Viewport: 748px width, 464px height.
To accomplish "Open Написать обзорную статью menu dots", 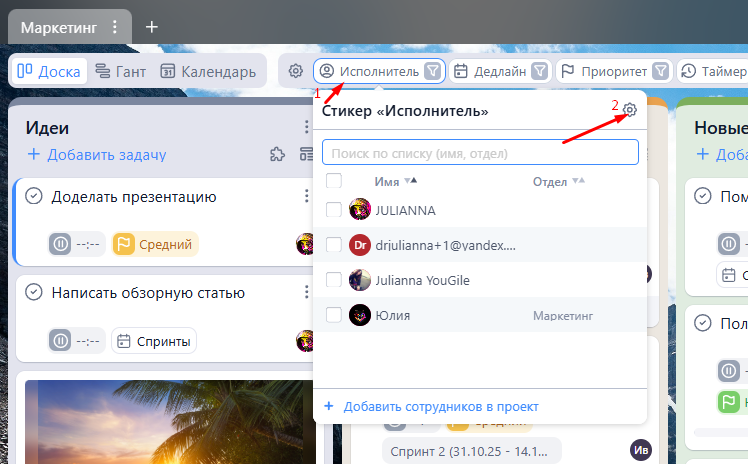I will [306, 292].
